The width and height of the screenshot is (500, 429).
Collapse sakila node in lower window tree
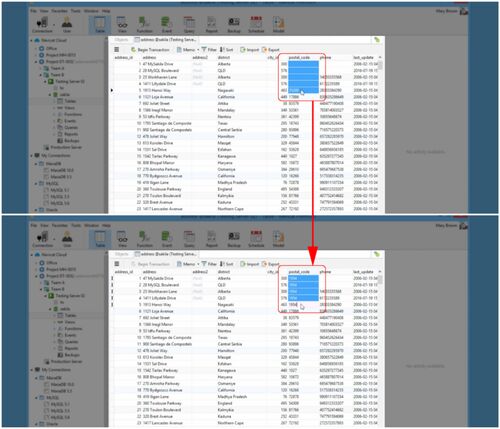coord(50,309)
